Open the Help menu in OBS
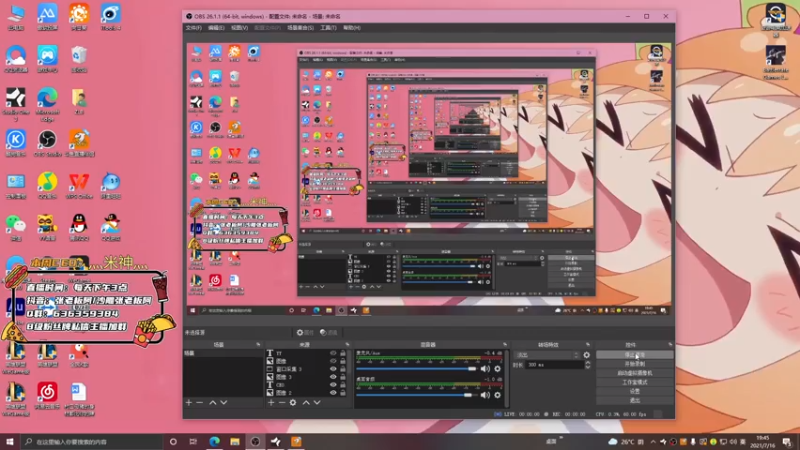 tap(352, 28)
